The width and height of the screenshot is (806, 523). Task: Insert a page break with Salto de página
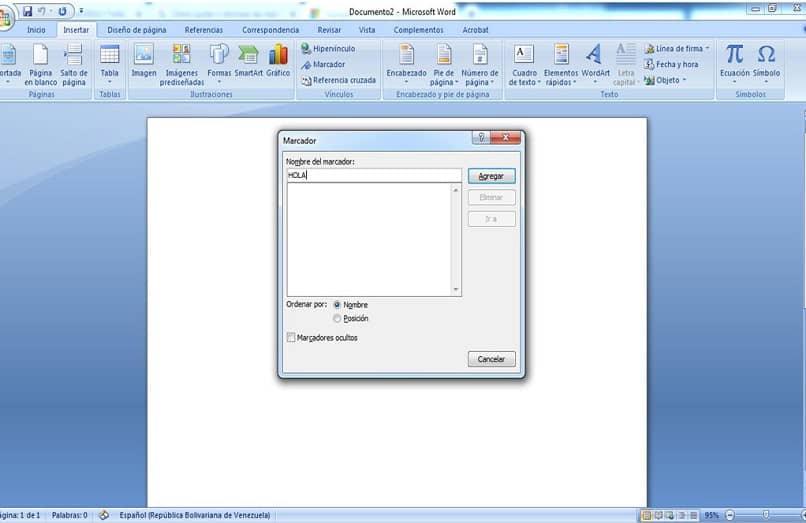74,65
